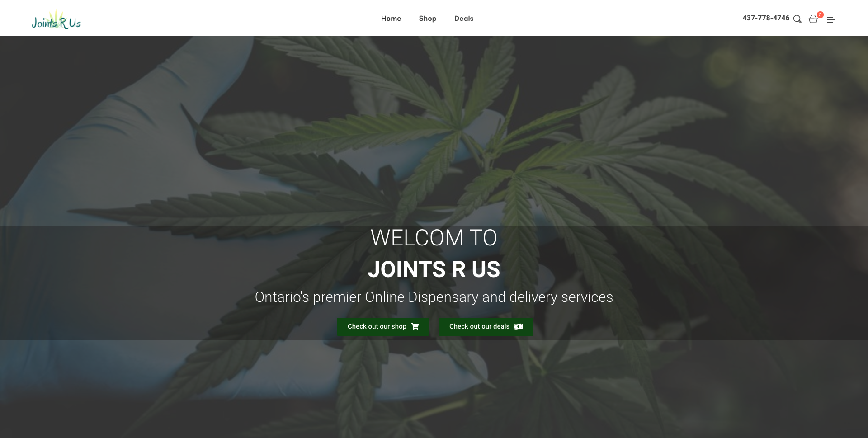Click the cart icon in shop button
The width and height of the screenshot is (868, 438).
point(415,326)
